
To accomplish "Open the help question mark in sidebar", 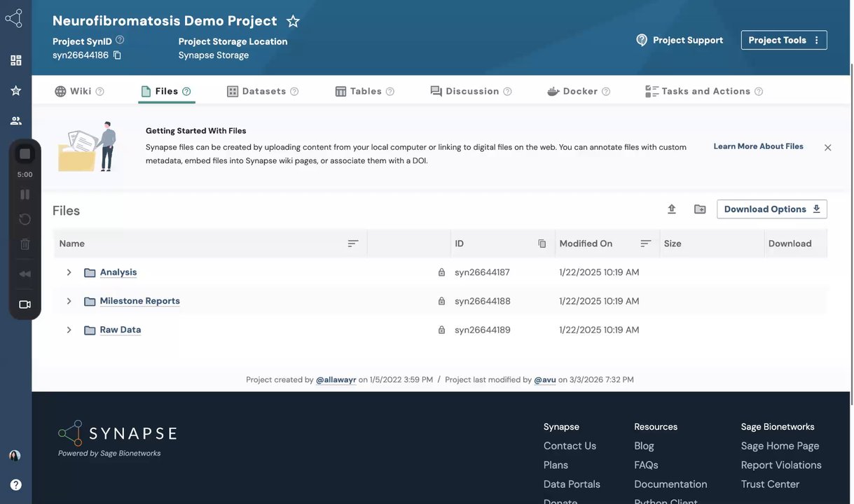I will [x=15, y=484].
